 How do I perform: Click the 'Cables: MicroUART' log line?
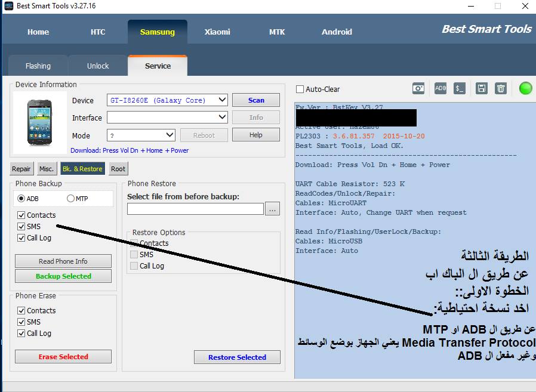pyautogui.click(x=331, y=203)
